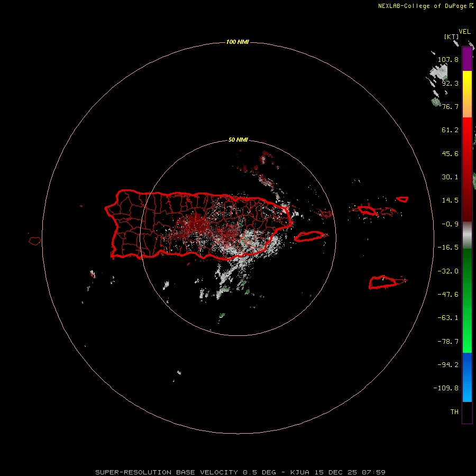Viewport: 476px width, 476px height.
Task: Click the Super-Resolution Base Velocity caption
Action: 241,472
